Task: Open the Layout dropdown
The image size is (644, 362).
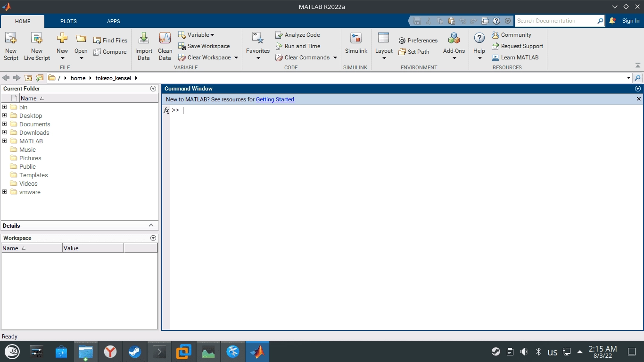Action: coord(384,46)
